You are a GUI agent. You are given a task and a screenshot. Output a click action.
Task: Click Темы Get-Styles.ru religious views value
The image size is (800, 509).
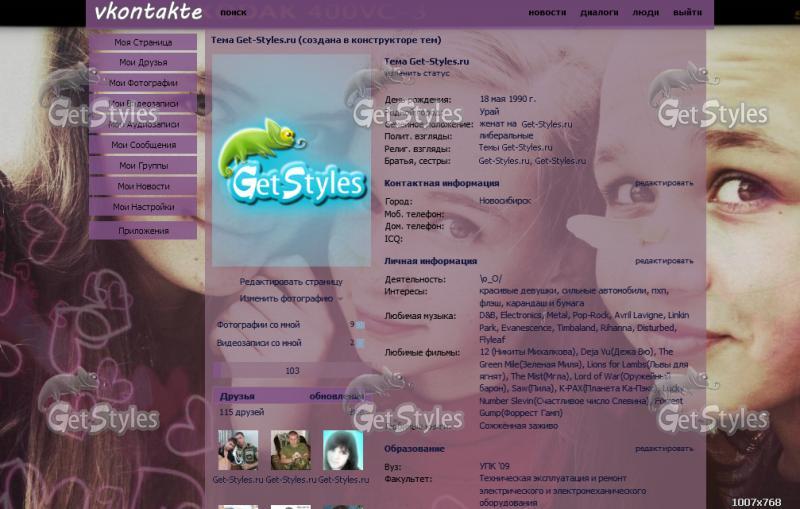pos(515,147)
